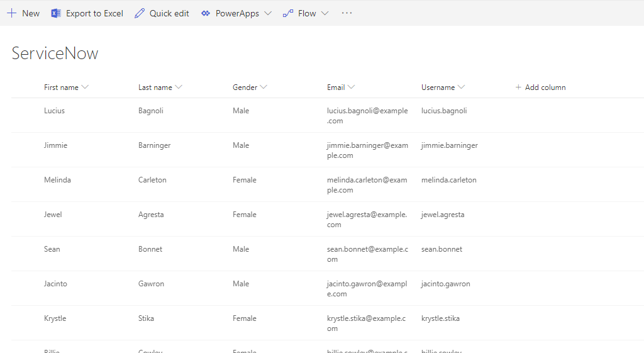The width and height of the screenshot is (644, 353).
Task: Open the Email column chevron menu
Action: (351, 87)
